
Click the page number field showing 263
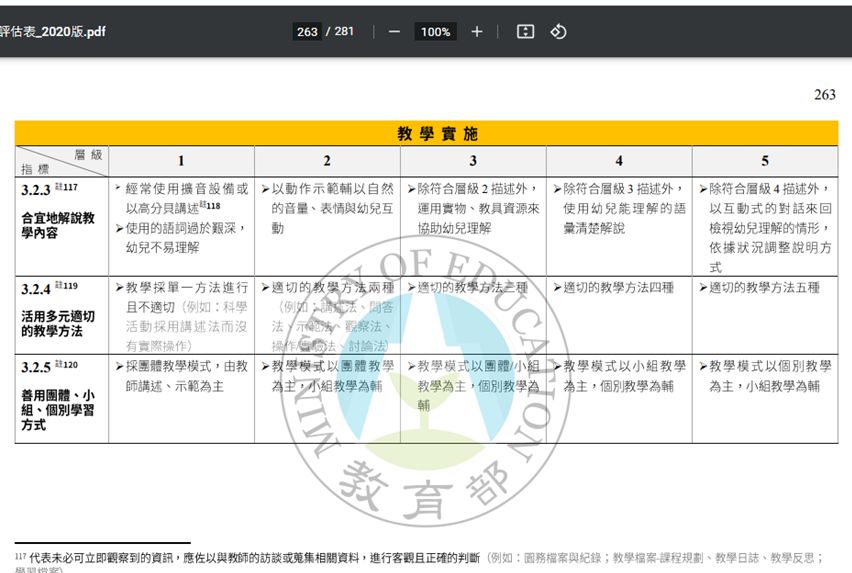pos(307,32)
